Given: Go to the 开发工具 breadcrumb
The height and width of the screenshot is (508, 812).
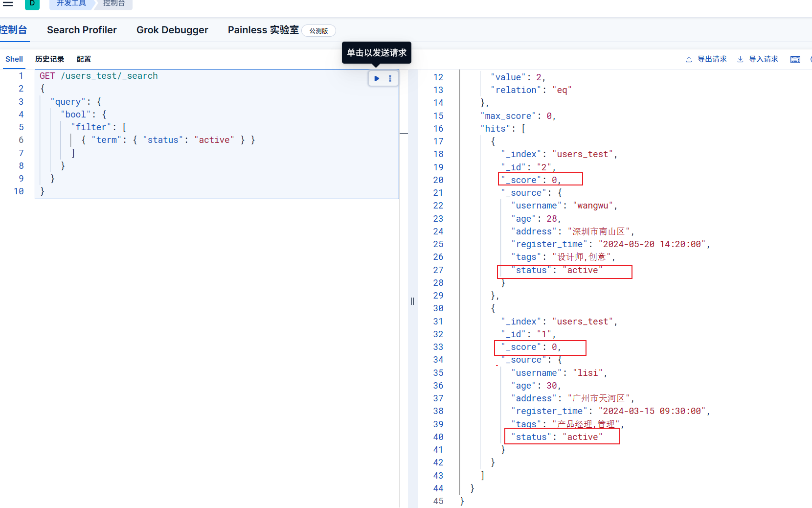Looking at the screenshot, I should tap(71, 4).
